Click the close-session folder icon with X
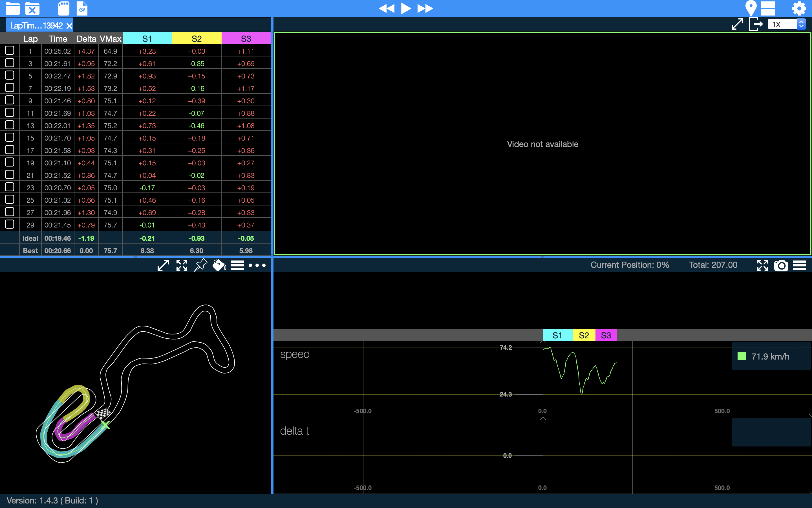 32,8
